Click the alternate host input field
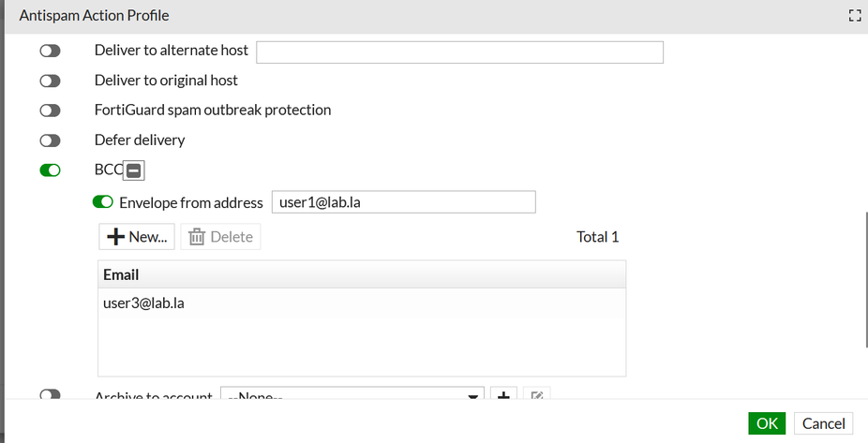 pyautogui.click(x=459, y=52)
